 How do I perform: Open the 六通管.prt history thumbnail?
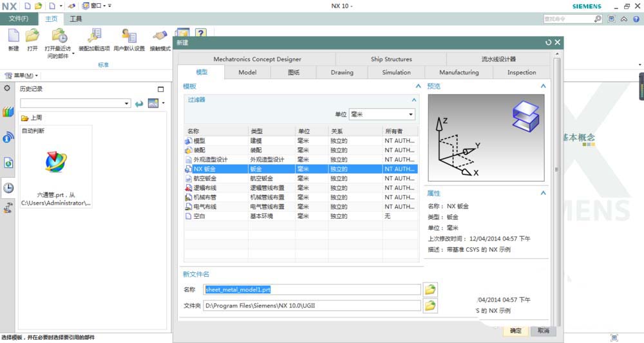[x=56, y=166]
